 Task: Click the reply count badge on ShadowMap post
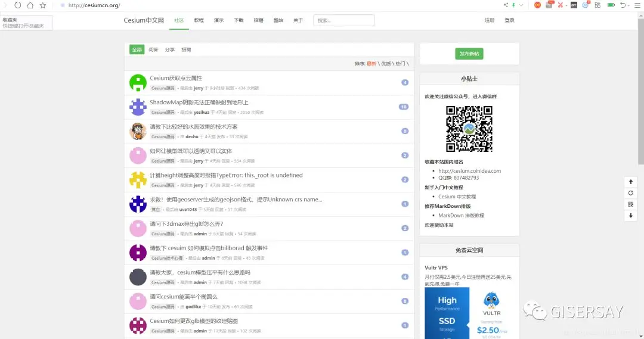(x=403, y=107)
